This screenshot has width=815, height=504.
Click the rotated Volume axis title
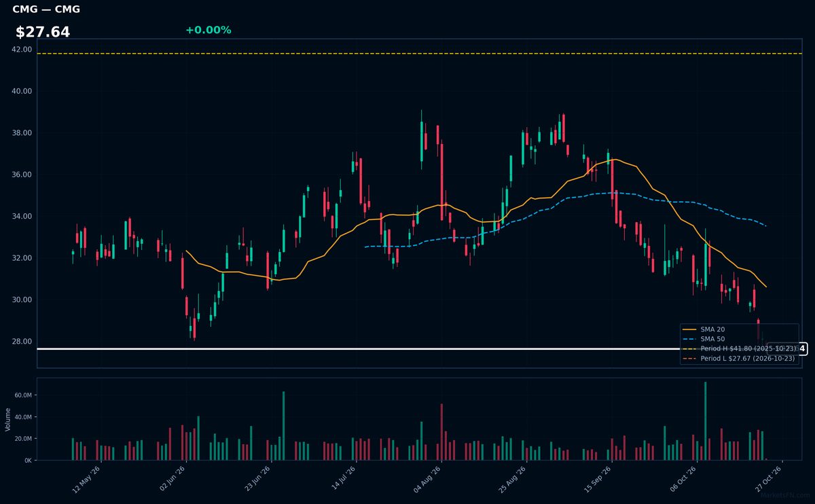point(7,419)
